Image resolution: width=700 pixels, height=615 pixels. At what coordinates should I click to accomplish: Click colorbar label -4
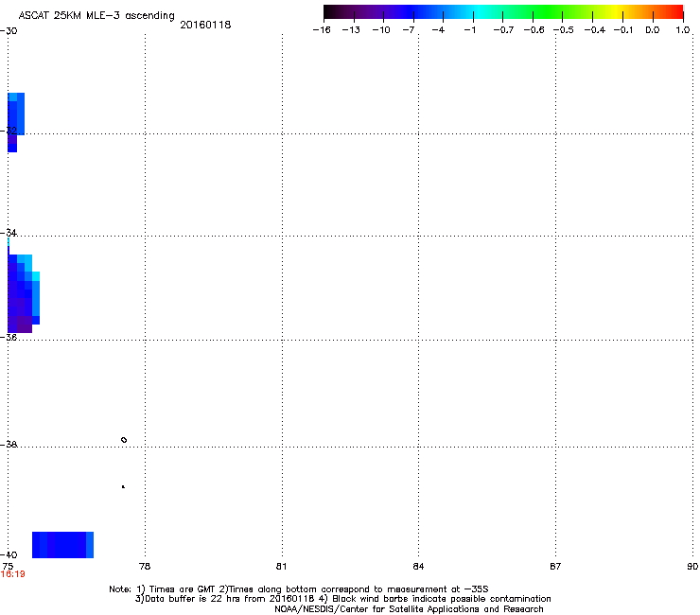[x=438, y=30]
